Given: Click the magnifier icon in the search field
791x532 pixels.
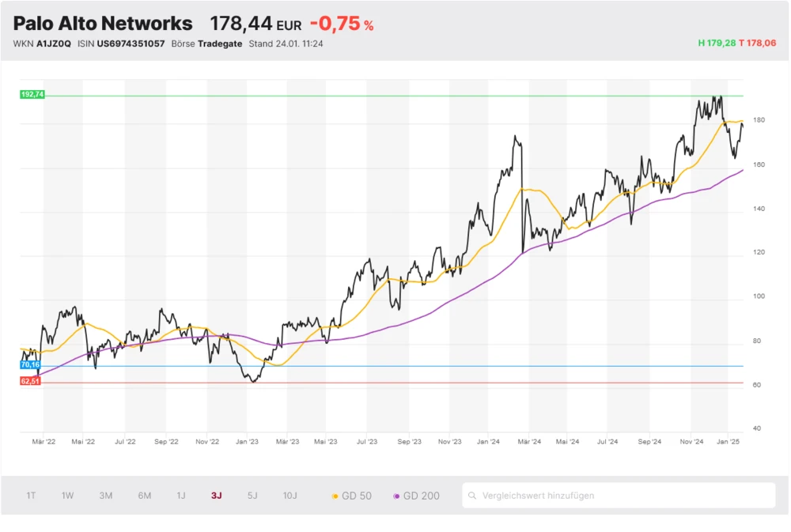Looking at the screenshot, I should 472,496.
